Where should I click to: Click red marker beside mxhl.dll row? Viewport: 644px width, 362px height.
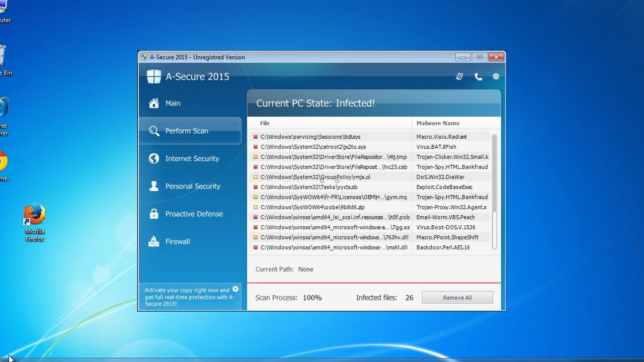pos(256,247)
